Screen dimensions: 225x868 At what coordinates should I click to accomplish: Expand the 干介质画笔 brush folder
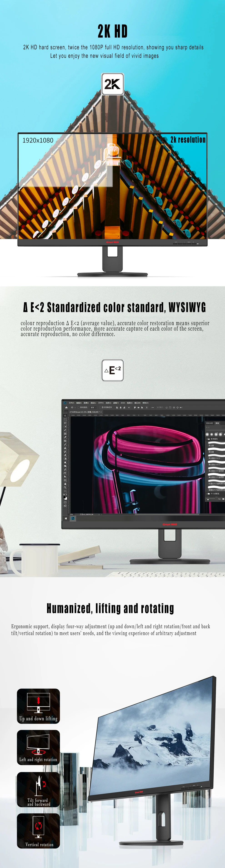click(206, 494)
